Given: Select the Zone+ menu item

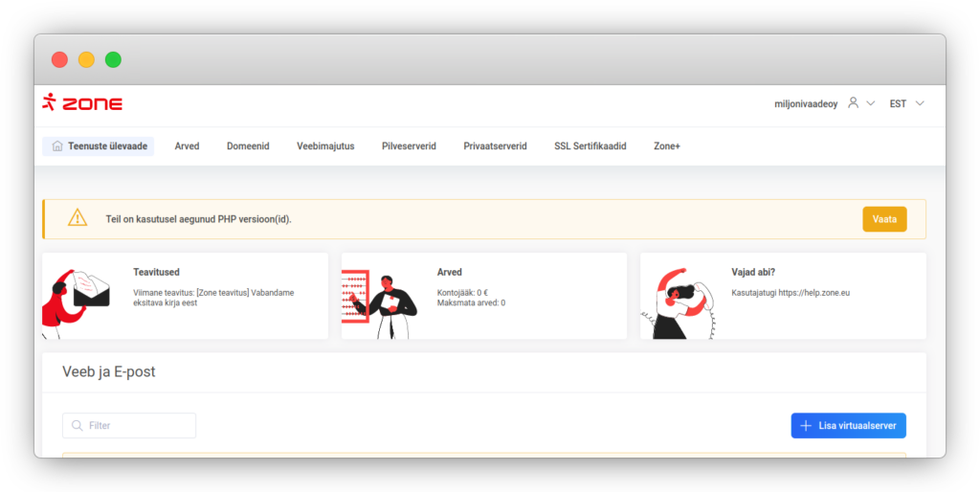Looking at the screenshot, I should pyautogui.click(x=667, y=146).
